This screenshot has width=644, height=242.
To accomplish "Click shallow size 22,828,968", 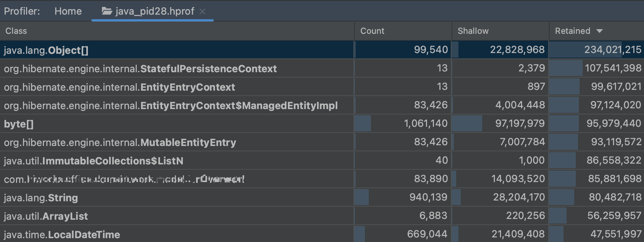I will point(517,50).
